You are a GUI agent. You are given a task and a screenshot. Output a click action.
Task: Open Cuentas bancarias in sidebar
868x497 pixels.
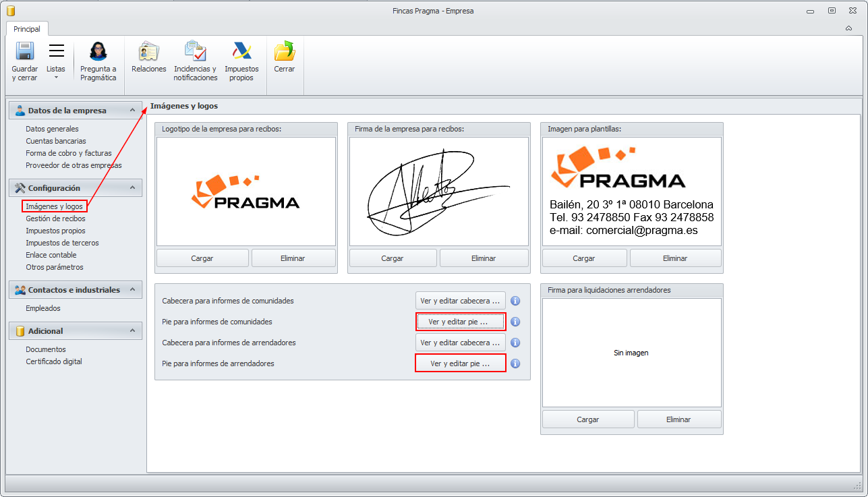point(56,141)
